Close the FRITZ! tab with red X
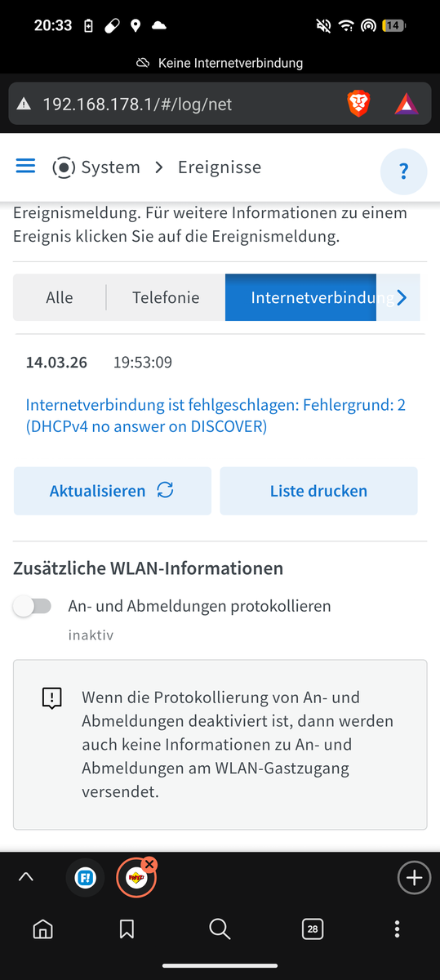This screenshot has height=980, width=440. (149, 864)
